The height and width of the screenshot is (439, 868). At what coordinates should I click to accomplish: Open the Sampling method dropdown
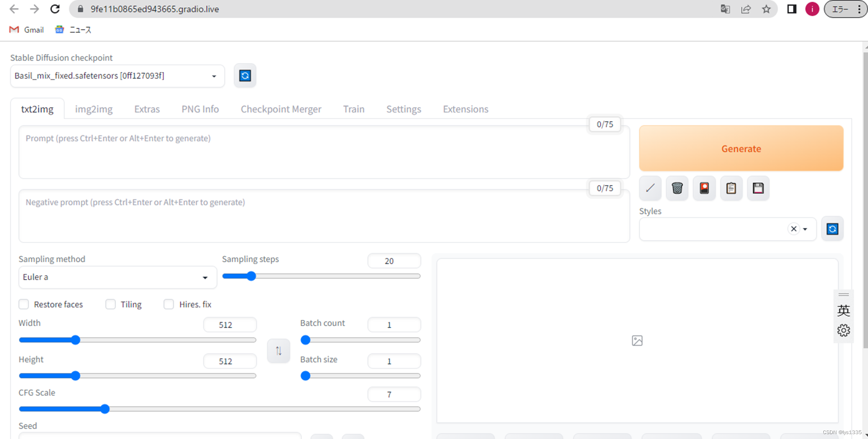(x=117, y=277)
